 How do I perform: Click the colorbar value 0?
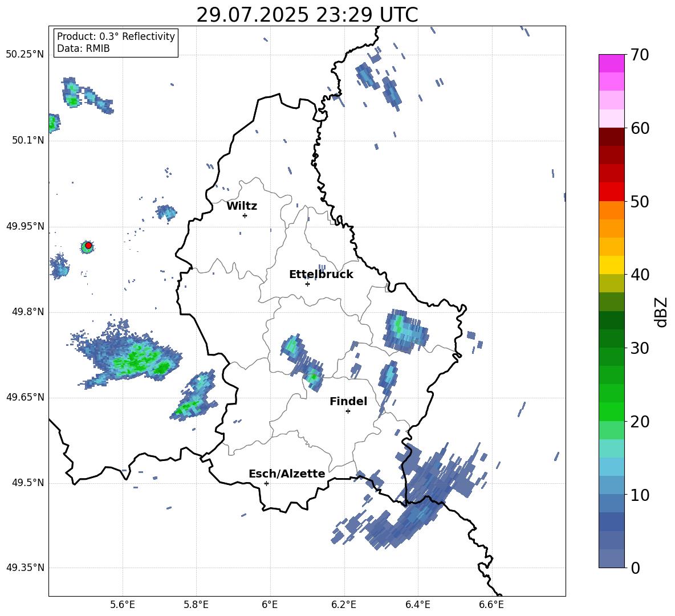tap(636, 568)
